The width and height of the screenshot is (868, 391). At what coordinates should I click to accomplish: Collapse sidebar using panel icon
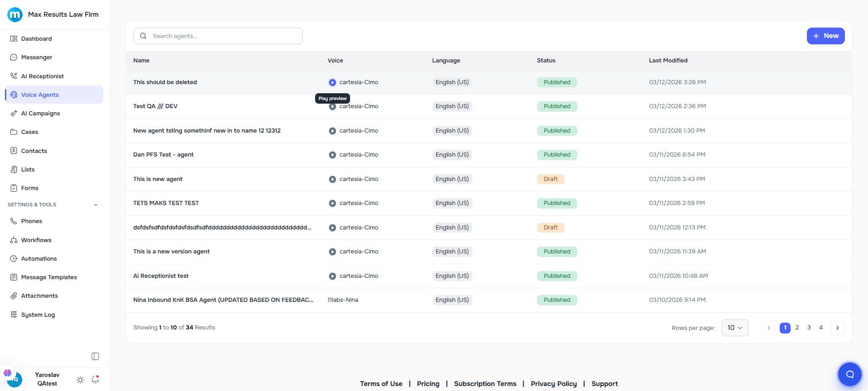(x=95, y=357)
